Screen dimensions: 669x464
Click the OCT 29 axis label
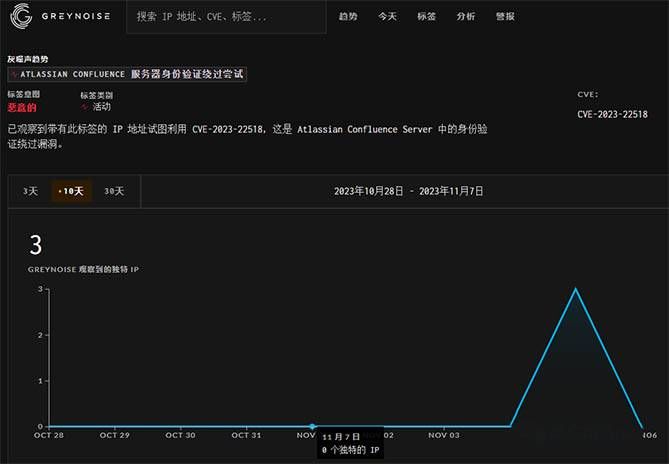click(114, 435)
